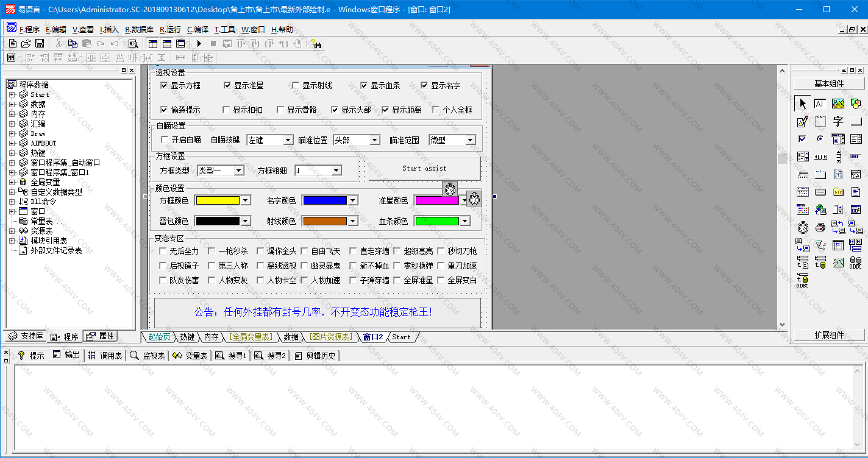Click the binoculars search icon in toolbar
This screenshot has height=458, width=868.
[316, 43]
